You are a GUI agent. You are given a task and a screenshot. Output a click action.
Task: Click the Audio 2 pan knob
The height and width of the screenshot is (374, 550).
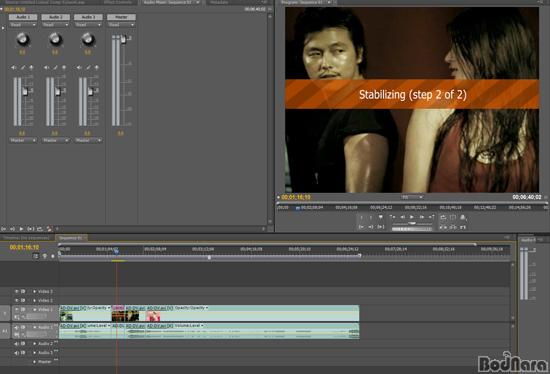click(55, 39)
